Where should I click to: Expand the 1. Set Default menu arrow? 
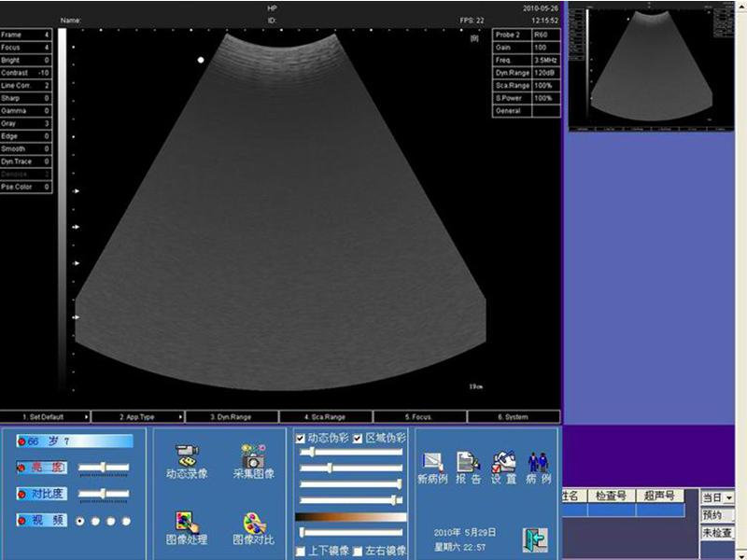pyautogui.click(x=87, y=417)
